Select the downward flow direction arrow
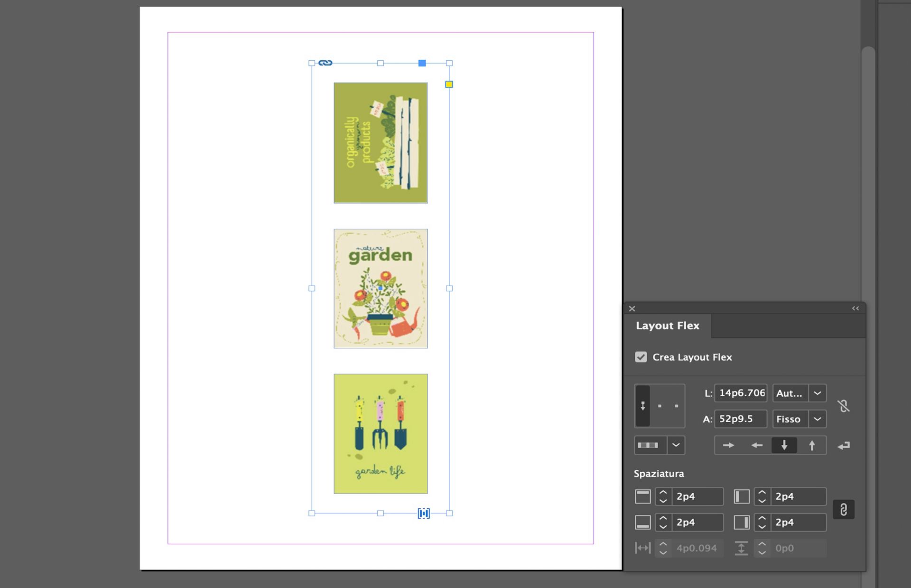 tap(784, 445)
